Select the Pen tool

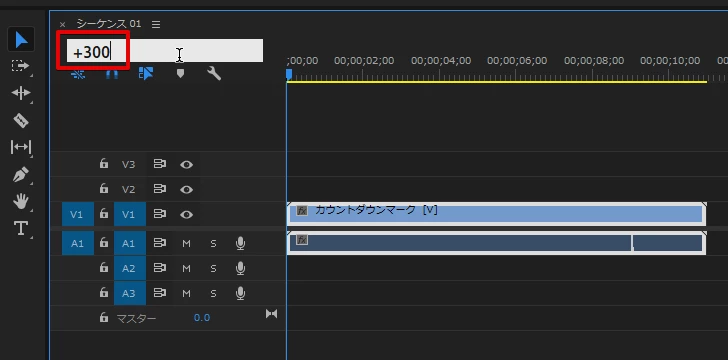click(x=20, y=175)
